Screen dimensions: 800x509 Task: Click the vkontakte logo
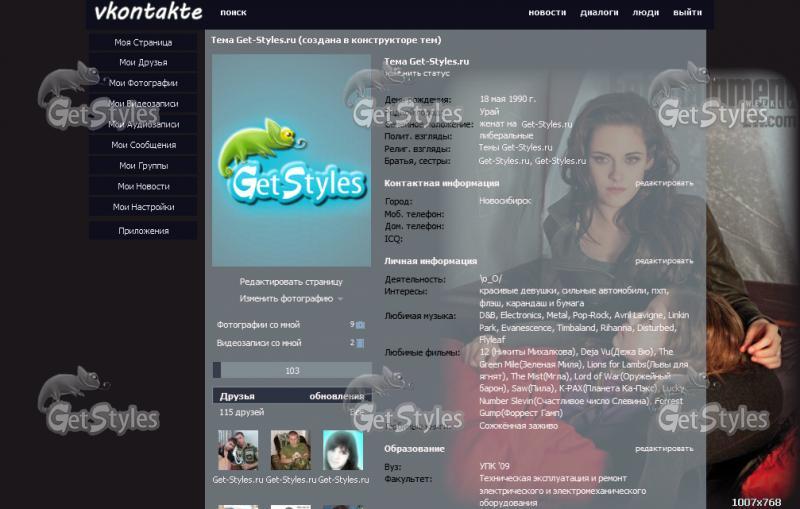[148, 12]
